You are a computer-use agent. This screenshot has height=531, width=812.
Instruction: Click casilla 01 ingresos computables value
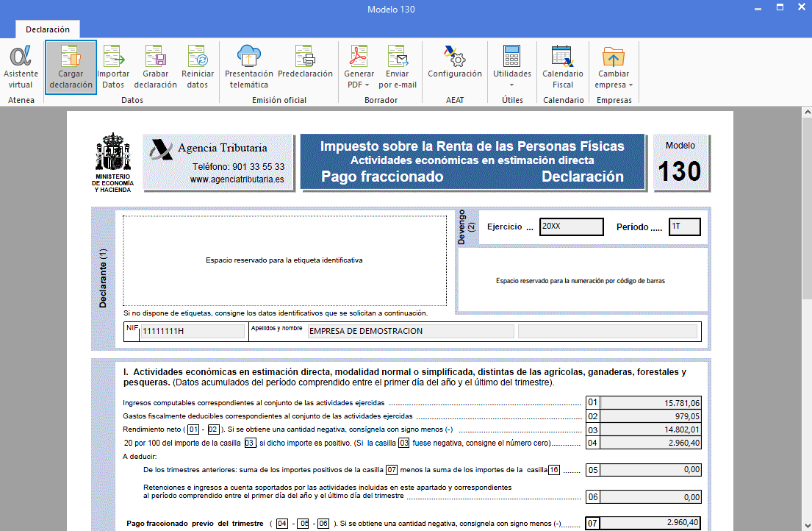point(651,403)
